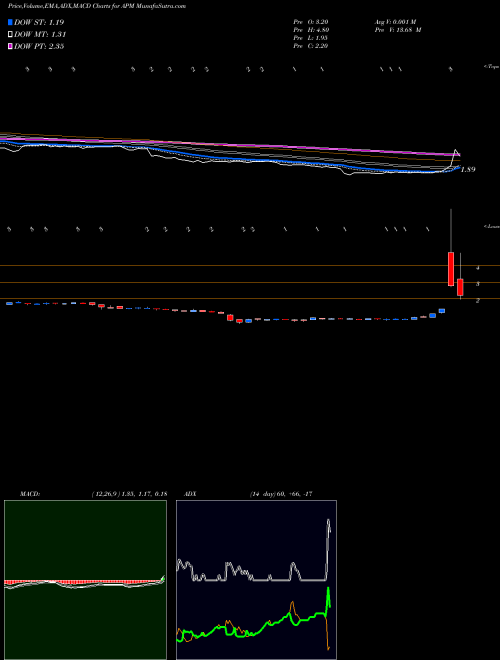Viewport: 500px width, 660px height.
Task: Click the tall red candlestick on the price chart
Action: pyautogui.click(x=451, y=269)
